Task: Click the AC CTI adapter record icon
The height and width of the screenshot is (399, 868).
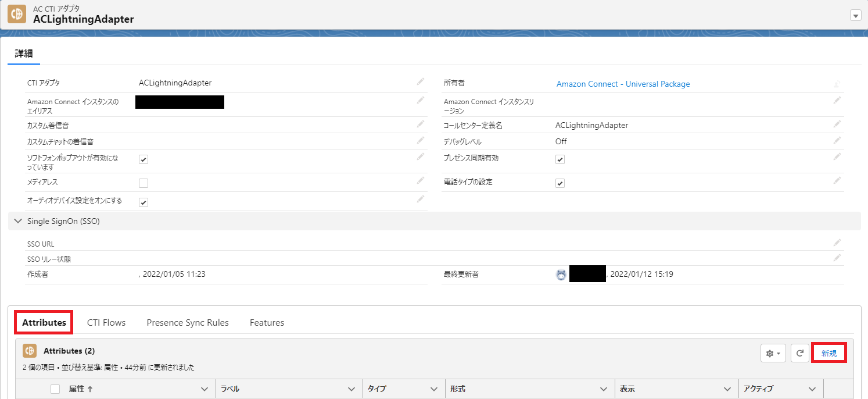Action: point(17,14)
